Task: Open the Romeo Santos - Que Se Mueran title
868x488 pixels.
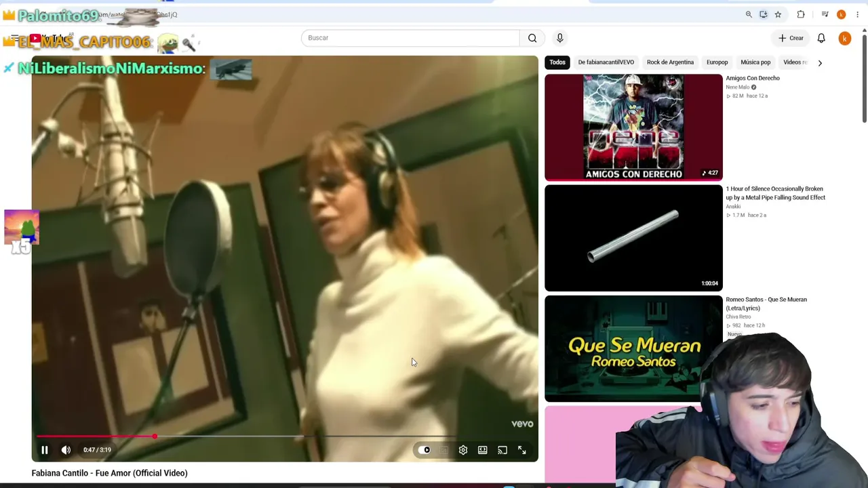Action: [x=766, y=304]
